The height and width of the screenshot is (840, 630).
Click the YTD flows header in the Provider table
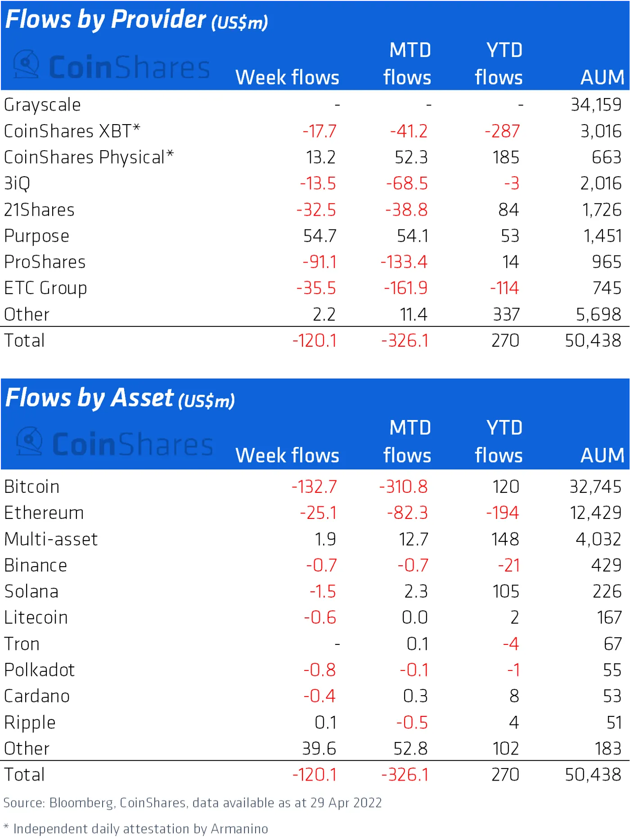point(499,64)
